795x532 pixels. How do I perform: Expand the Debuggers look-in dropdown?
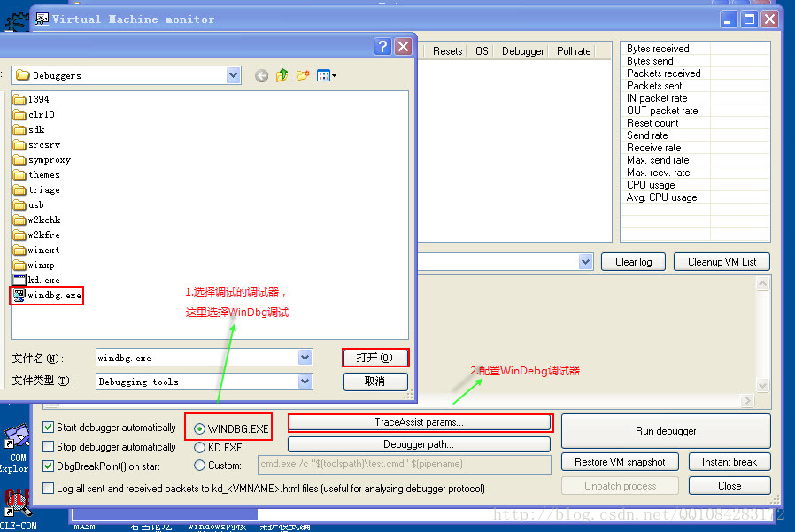tap(233, 75)
